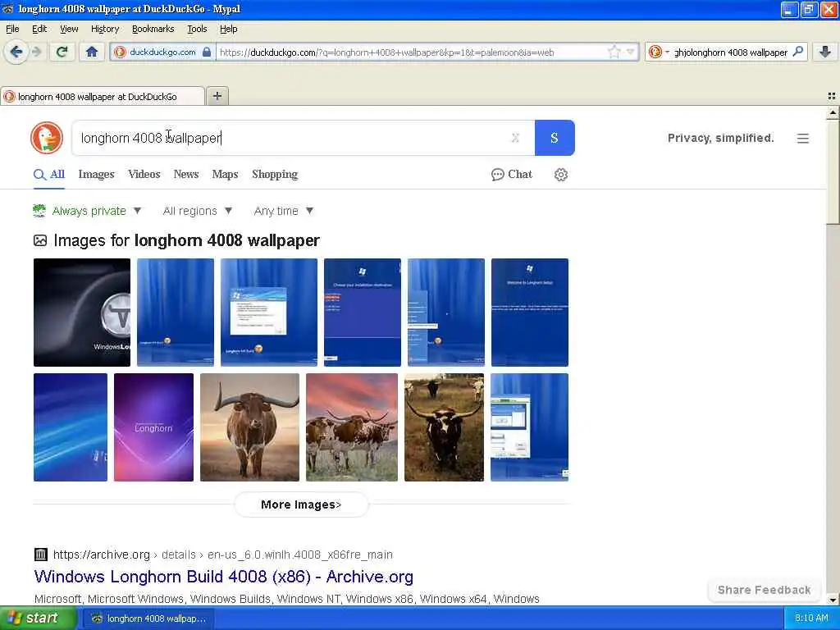This screenshot has height=630, width=840.
Task: Expand the Any time filter
Action: (x=283, y=211)
